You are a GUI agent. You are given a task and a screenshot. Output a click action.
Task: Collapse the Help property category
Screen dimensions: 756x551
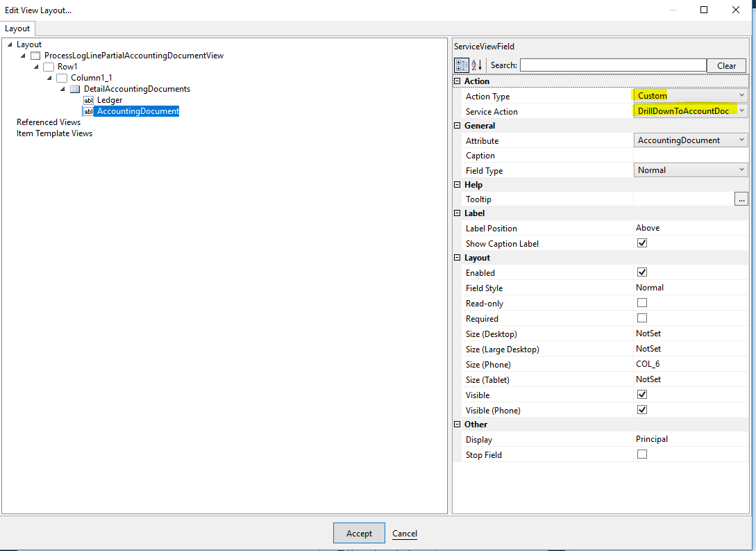[x=457, y=184]
